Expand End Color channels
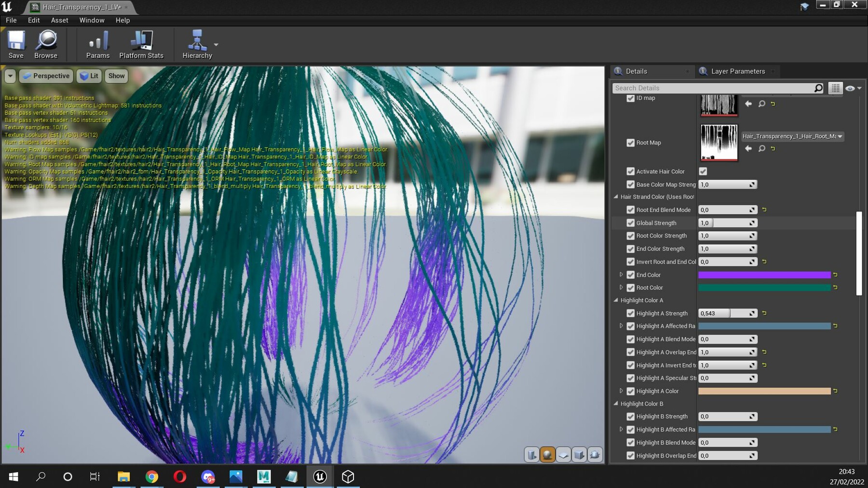Image resolution: width=868 pixels, height=488 pixels. click(x=621, y=275)
